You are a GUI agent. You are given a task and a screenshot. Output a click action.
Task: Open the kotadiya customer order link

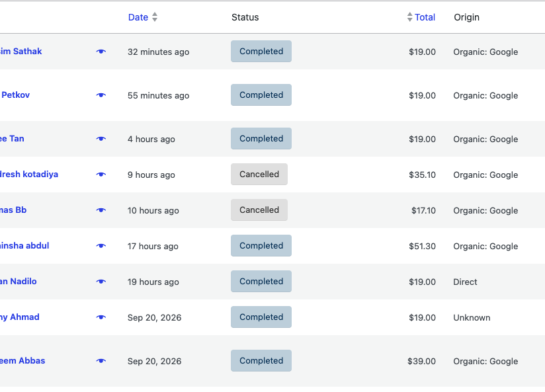click(29, 175)
